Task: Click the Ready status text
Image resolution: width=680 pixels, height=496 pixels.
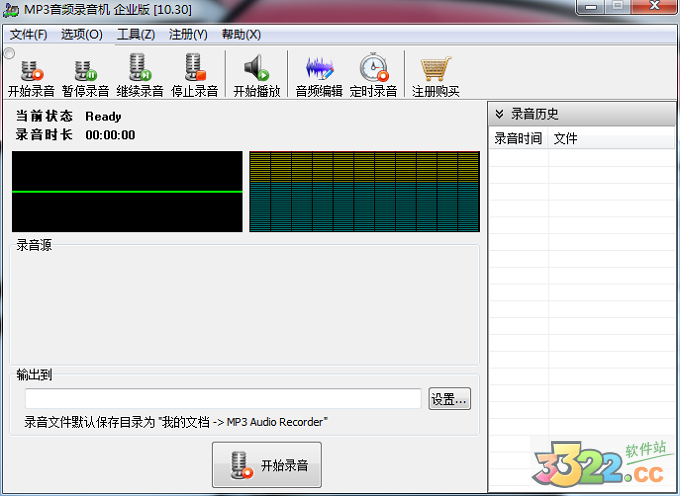Action: coord(103,116)
